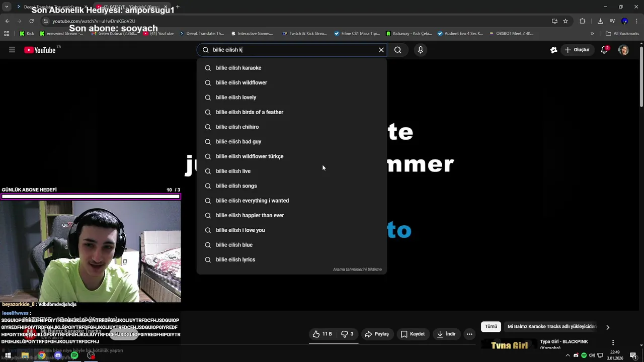The width and height of the screenshot is (644, 362).
Task: Open the Typa Girl video options menu
Action: [613, 342]
